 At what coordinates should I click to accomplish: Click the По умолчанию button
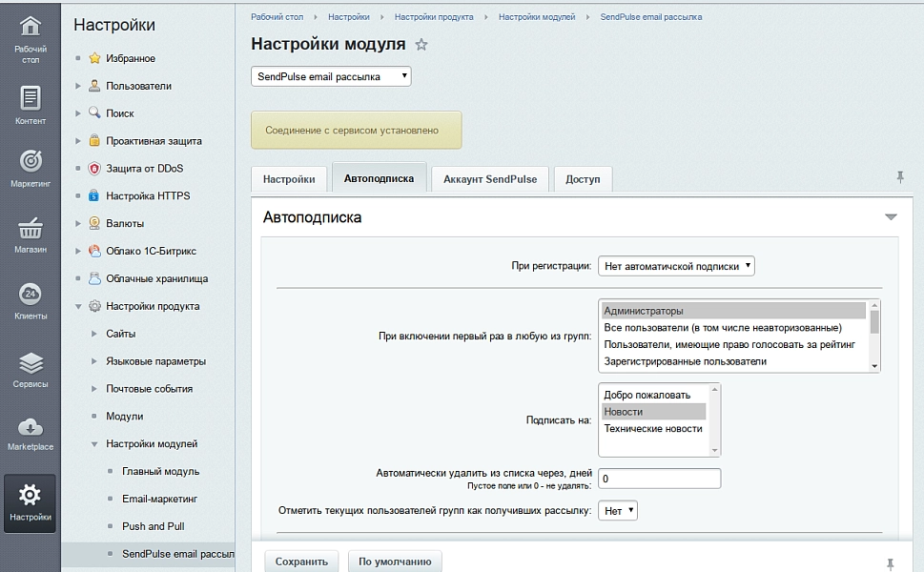395,562
